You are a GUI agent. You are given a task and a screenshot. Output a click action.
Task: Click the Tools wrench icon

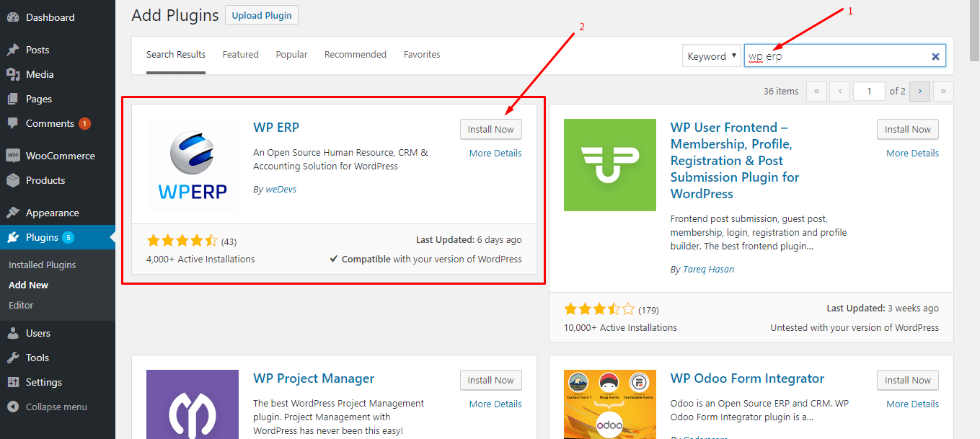tap(13, 358)
